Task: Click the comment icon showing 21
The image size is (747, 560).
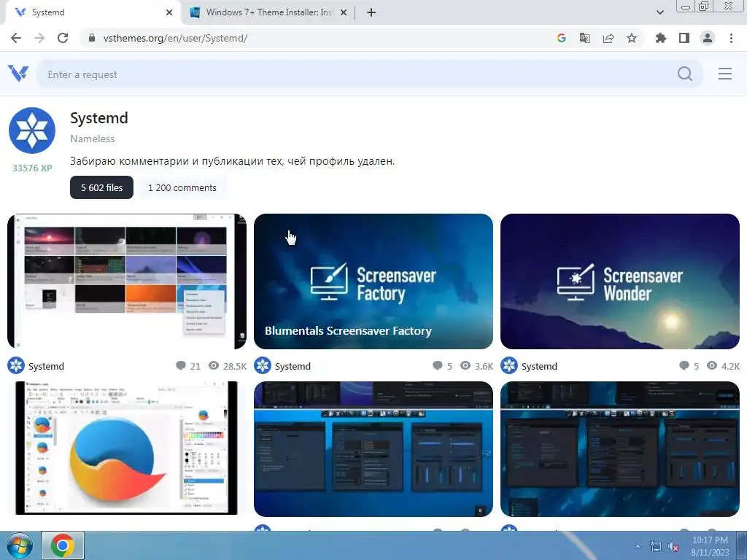Action: [x=181, y=366]
